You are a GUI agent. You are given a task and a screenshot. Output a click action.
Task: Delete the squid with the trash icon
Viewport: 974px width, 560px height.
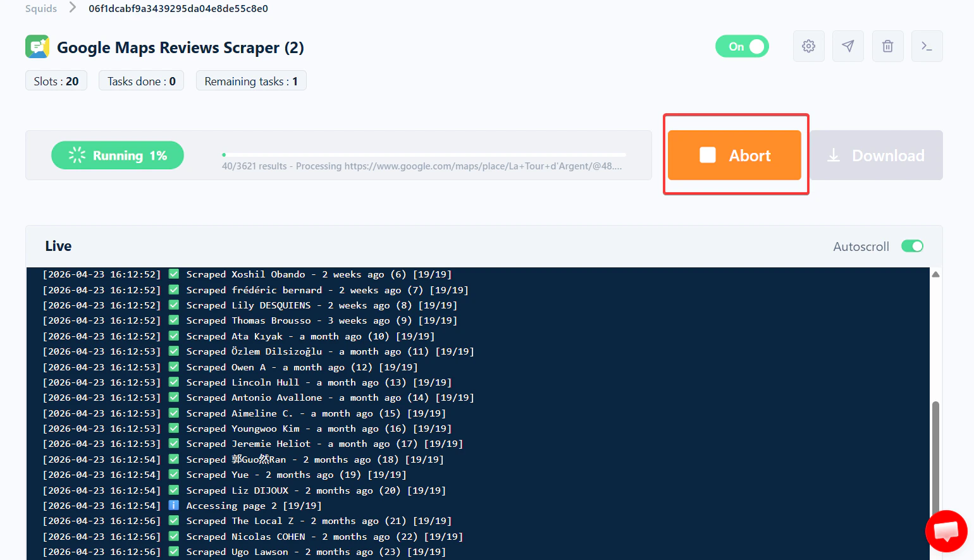coord(888,46)
